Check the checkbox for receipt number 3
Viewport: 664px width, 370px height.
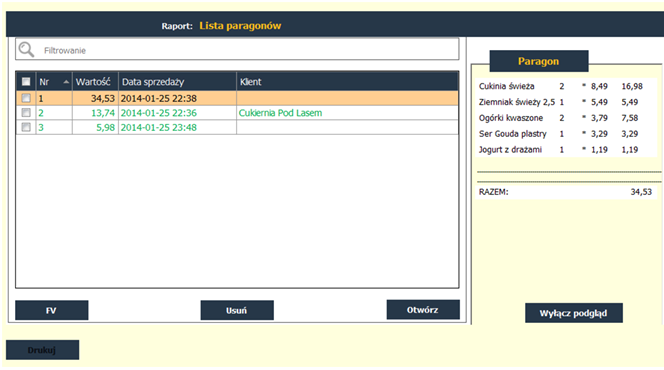[x=26, y=127]
